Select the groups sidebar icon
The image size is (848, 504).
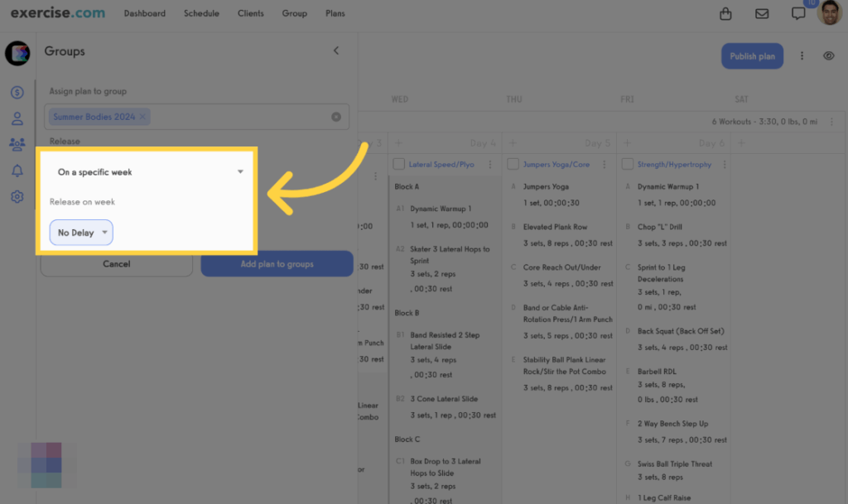click(x=17, y=144)
